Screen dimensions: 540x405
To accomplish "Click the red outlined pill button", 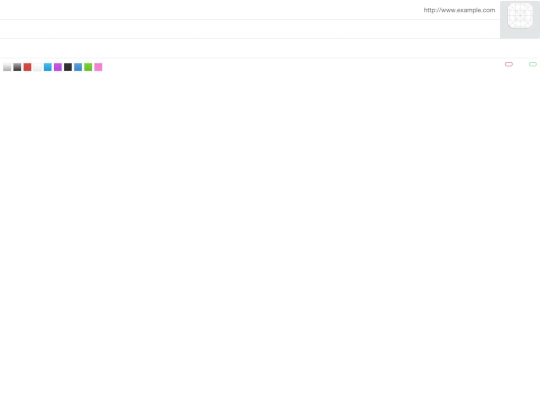I will pos(509,64).
